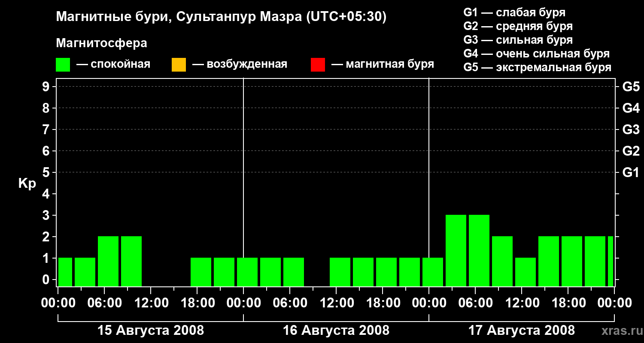Click the G3 label on right axis
Screen dimensions: 644x343
(x=631, y=130)
